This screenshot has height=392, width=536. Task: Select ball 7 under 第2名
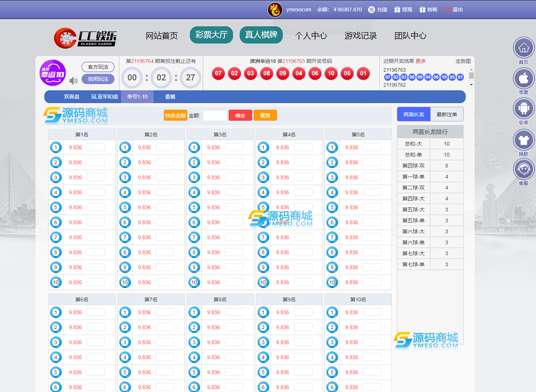coord(125,237)
